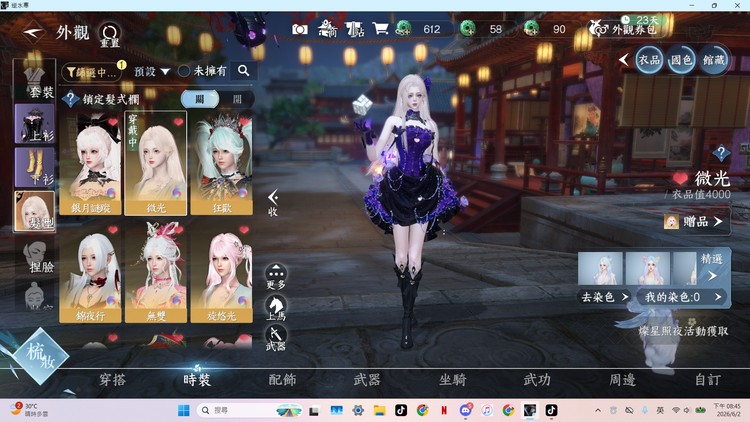Switch to the 周邊 tab

622,380
